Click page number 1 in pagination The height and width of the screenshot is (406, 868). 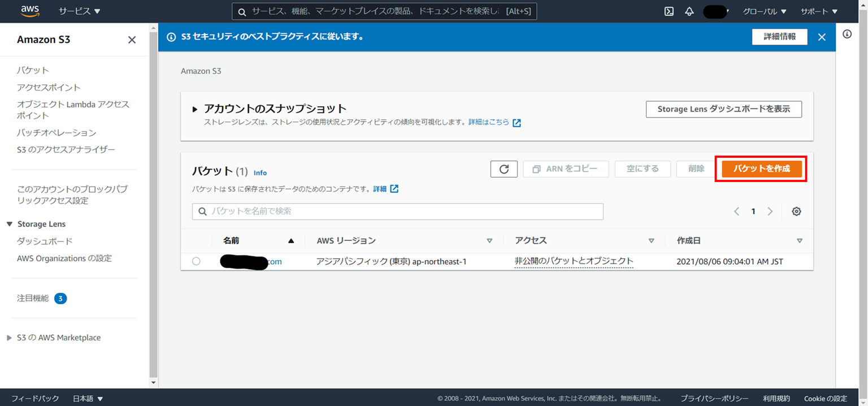[x=753, y=211]
